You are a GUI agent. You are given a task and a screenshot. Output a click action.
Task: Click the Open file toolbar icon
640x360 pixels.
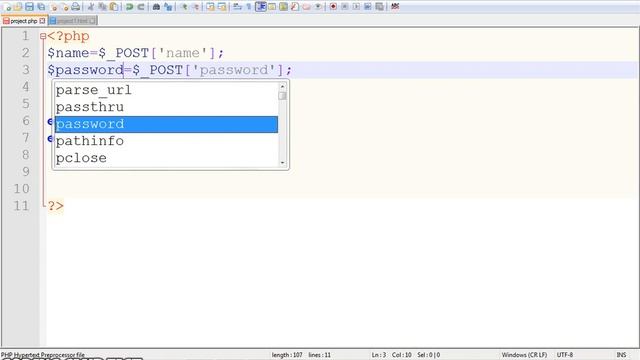[x=18, y=7]
